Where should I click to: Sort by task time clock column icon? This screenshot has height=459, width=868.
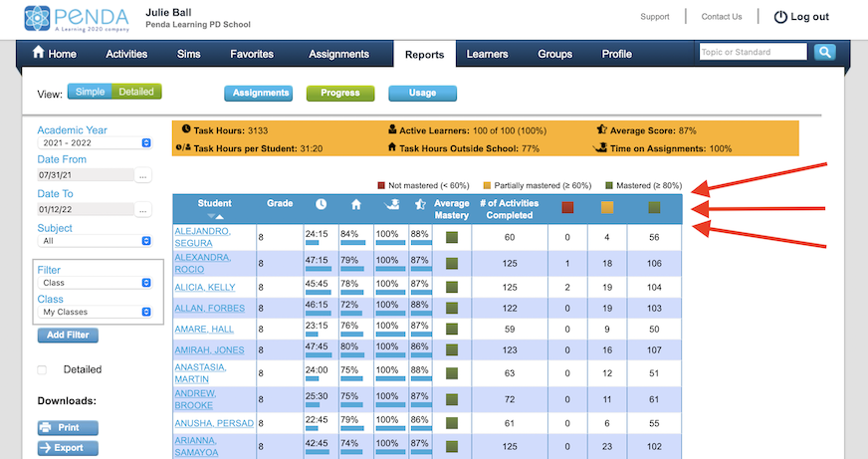tap(322, 204)
